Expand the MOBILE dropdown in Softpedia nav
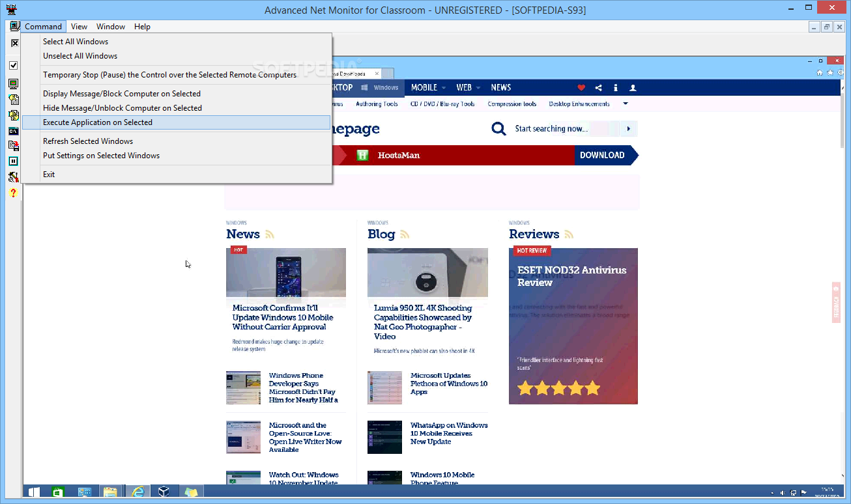This screenshot has height=504, width=851. [x=444, y=88]
